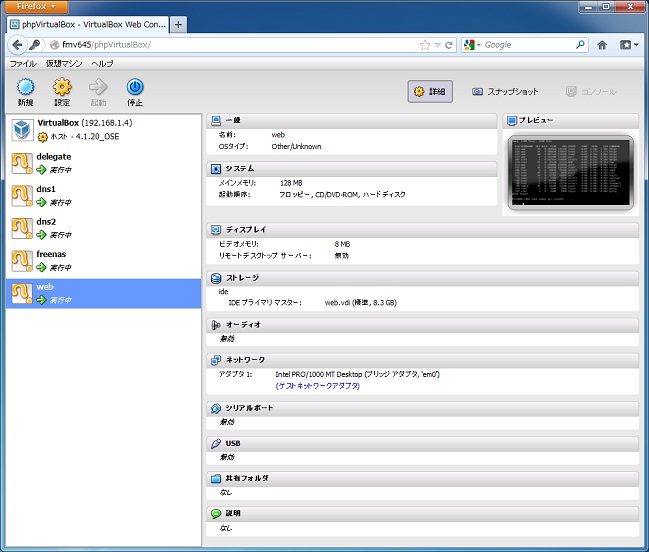Open the bookmarks menu button

coord(629,45)
